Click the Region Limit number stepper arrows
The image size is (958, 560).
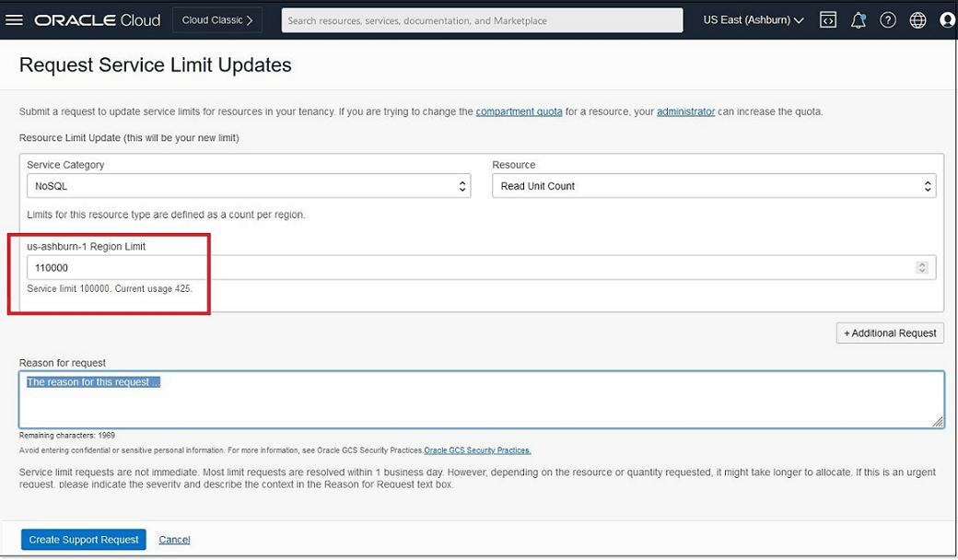coord(922,267)
